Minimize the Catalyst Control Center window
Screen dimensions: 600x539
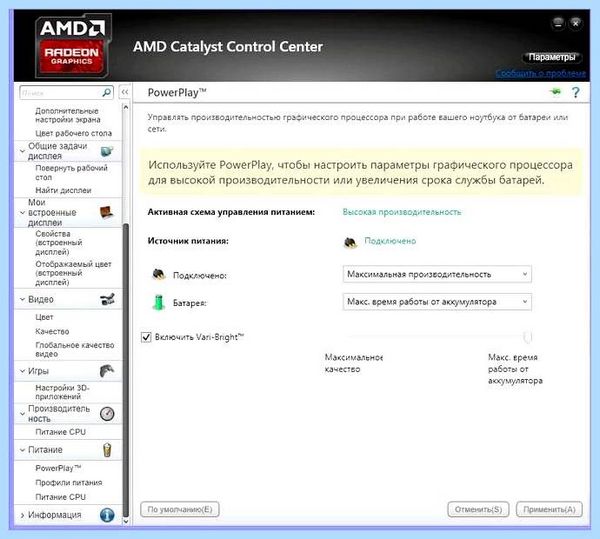tap(558, 24)
